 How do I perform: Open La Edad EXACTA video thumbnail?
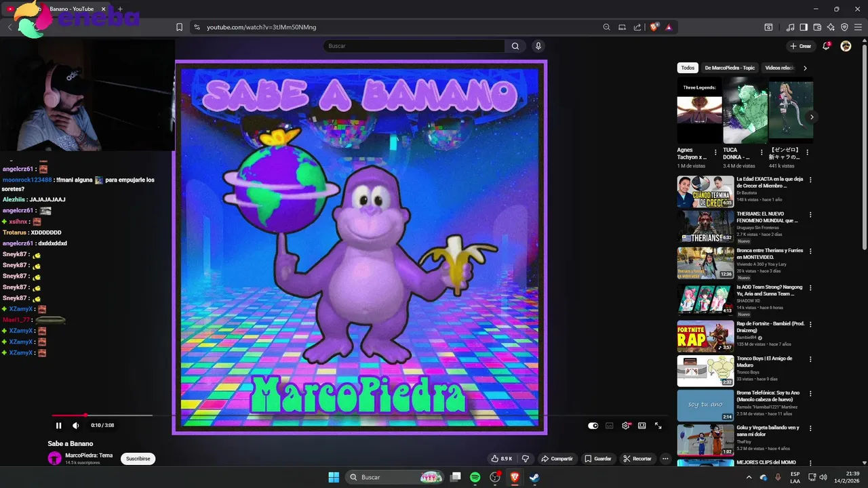[x=705, y=191]
